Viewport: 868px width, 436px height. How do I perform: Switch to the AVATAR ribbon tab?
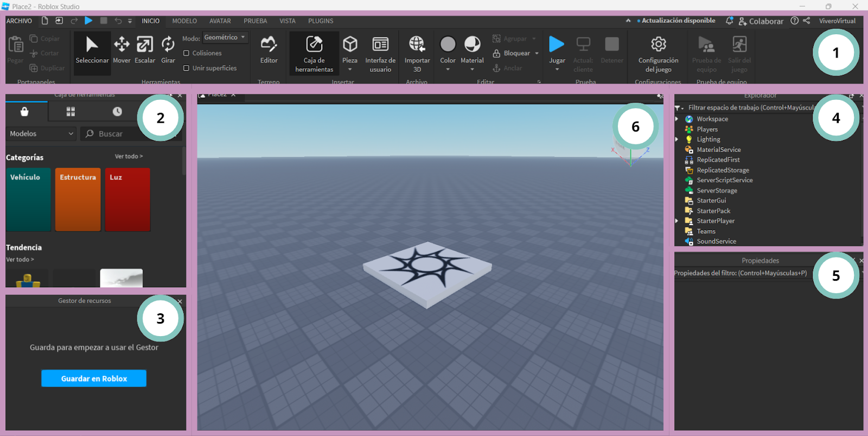[220, 21]
